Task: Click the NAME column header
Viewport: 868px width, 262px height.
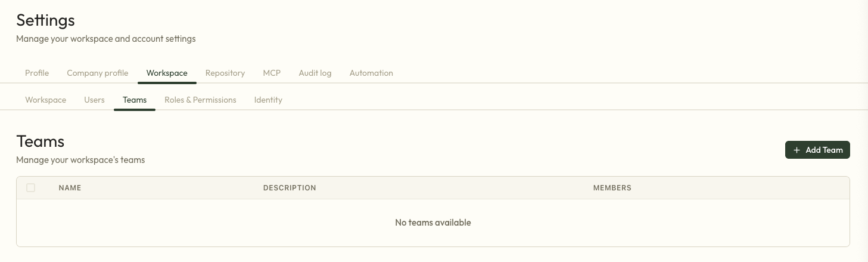Action: click(x=70, y=188)
